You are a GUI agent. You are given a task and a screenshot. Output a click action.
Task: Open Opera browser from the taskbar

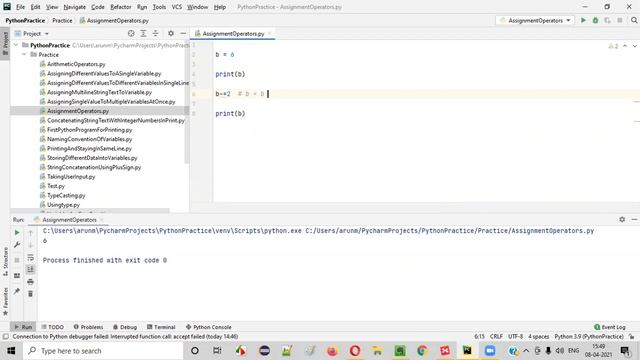[x=355, y=351]
